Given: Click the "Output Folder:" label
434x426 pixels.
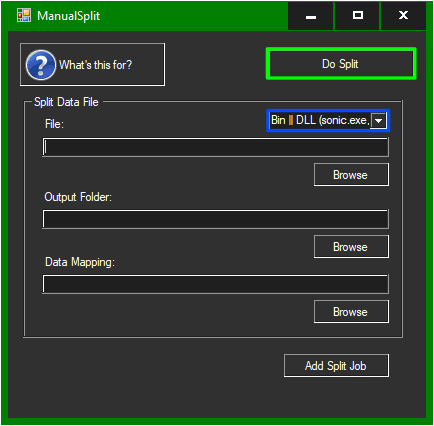Looking at the screenshot, I should tap(78, 197).
